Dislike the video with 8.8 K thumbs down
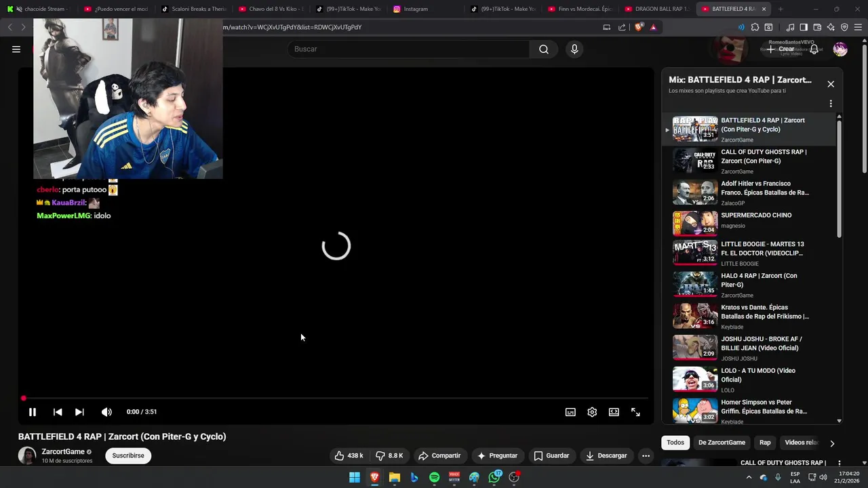Image resolution: width=868 pixels, height=488 pixels. (389, 455)
